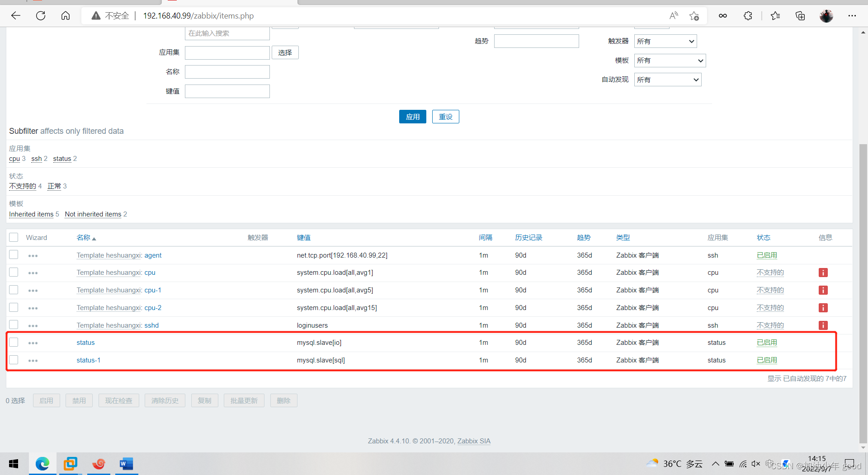This screenshot has height=475, width=868.
Task: Focus the 键值 filter input
Action: (x=227, y=91)
